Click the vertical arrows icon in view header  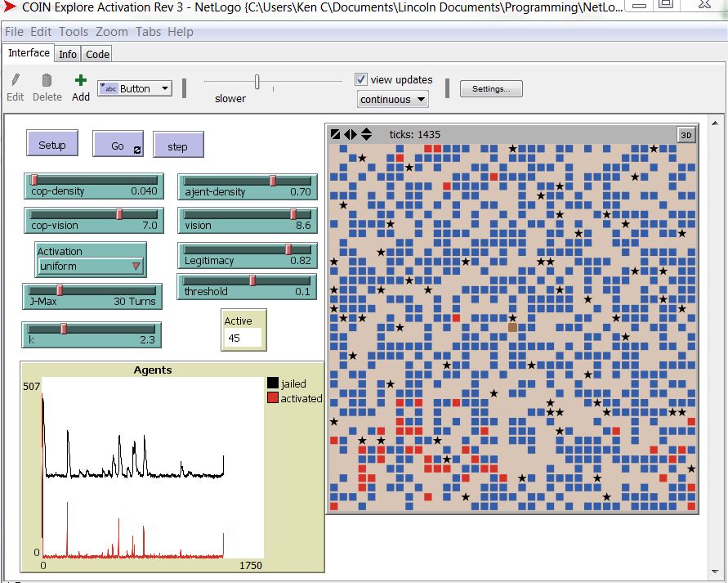point(366,134)
